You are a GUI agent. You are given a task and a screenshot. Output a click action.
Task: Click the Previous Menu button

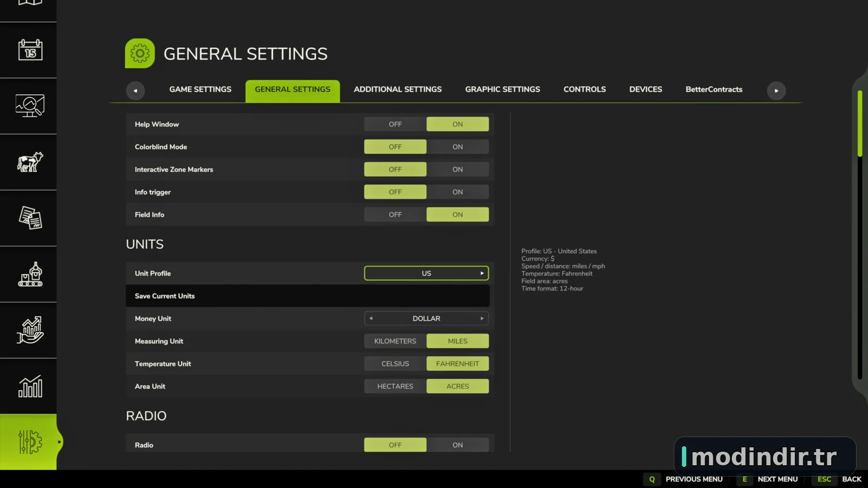pos(694,479)
